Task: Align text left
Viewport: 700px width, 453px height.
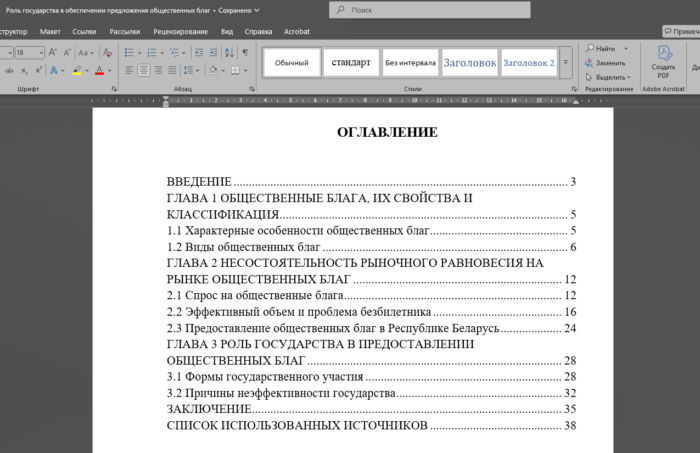Action: pos(129,71)
